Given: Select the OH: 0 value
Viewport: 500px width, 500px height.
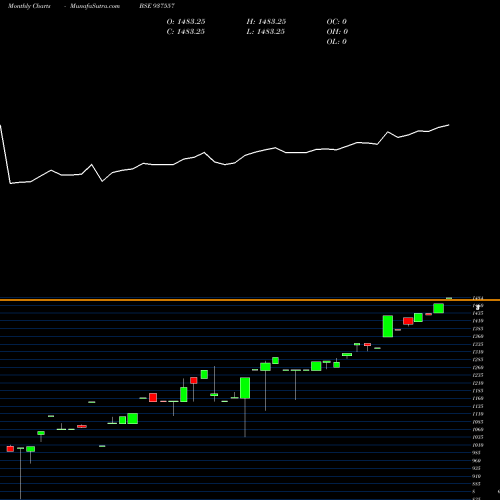Looking at the screenshot, I should pyautogui.click(x=337, y=32).
